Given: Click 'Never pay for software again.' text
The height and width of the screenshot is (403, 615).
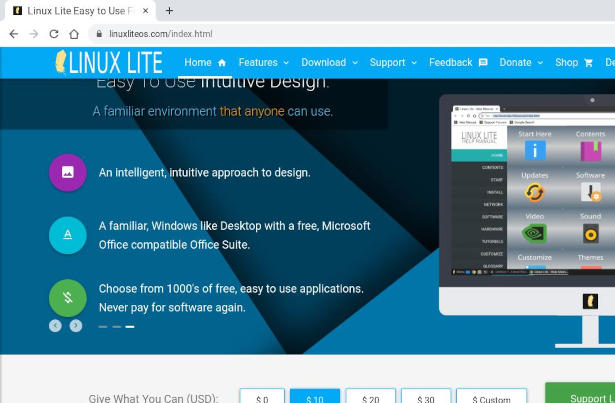Looking at the screenshot, I should click(172, 307).
